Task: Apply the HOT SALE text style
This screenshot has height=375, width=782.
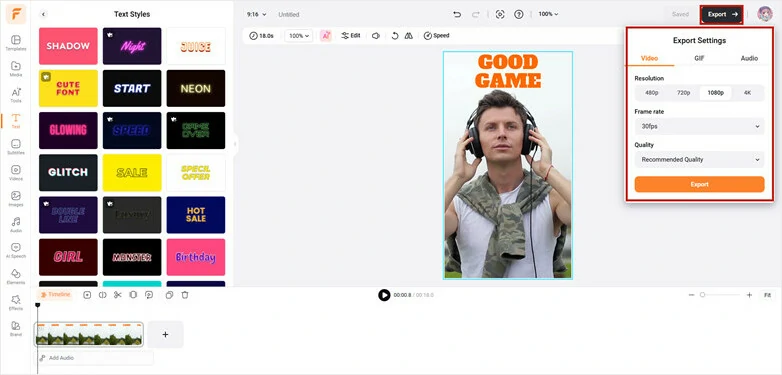Action: [196, 215]
